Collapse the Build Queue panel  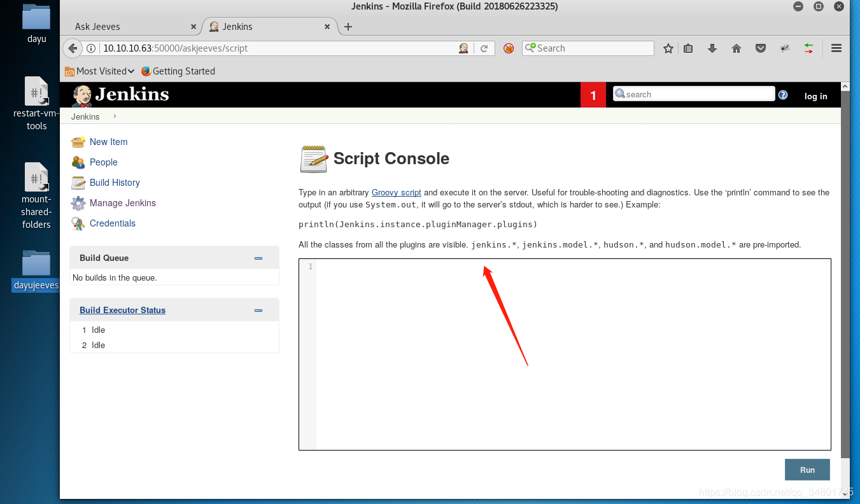point(258,258)
